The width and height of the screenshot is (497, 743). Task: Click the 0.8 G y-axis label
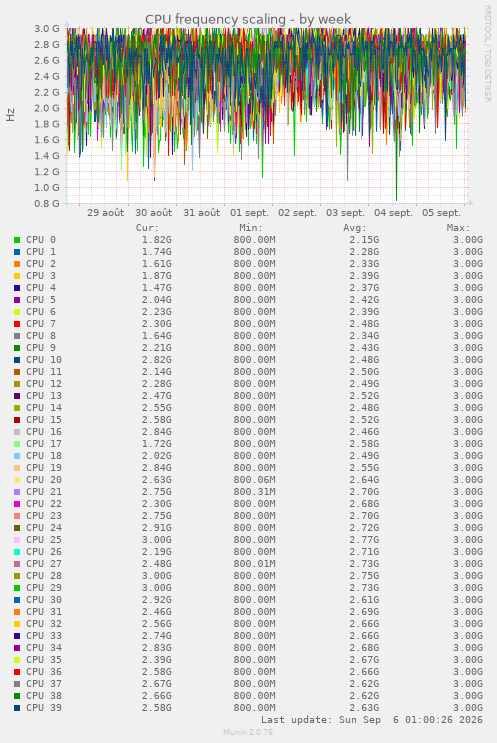tap(46, 203)
